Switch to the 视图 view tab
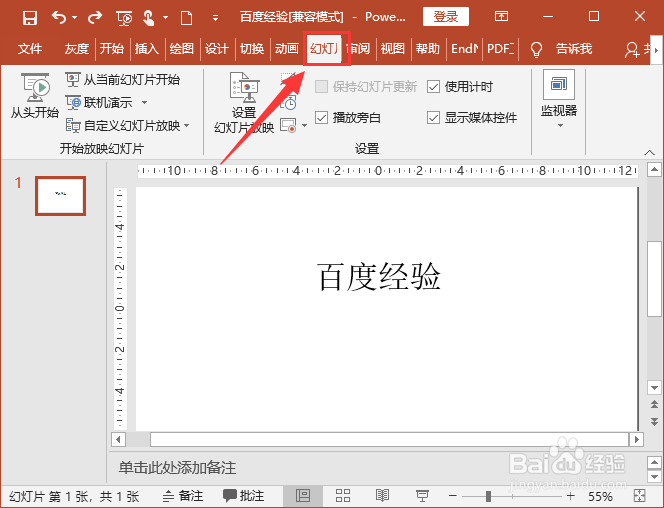The height and width of the screenshot is (508, 664). [393, 49]
